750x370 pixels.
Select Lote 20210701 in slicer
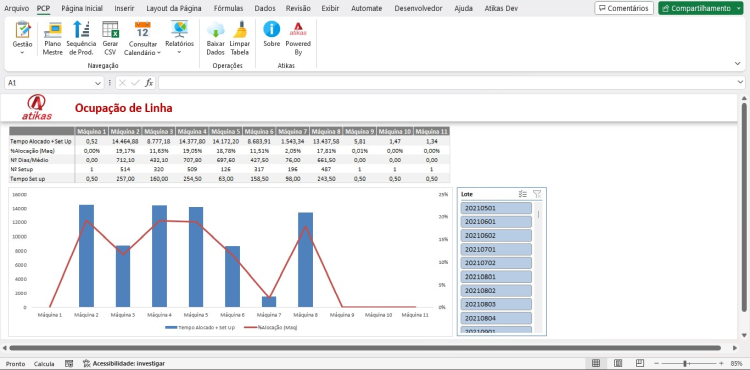pos(496,249)
